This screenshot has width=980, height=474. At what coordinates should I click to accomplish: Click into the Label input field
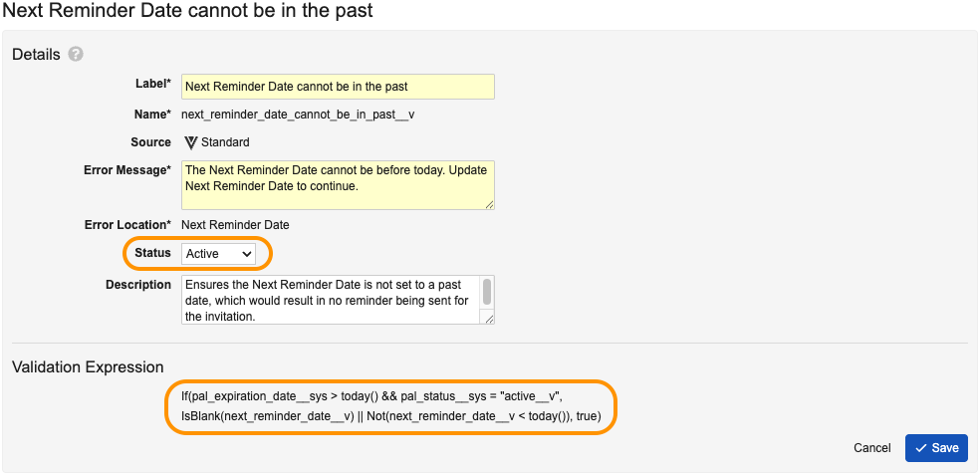(x=338, y=87)
